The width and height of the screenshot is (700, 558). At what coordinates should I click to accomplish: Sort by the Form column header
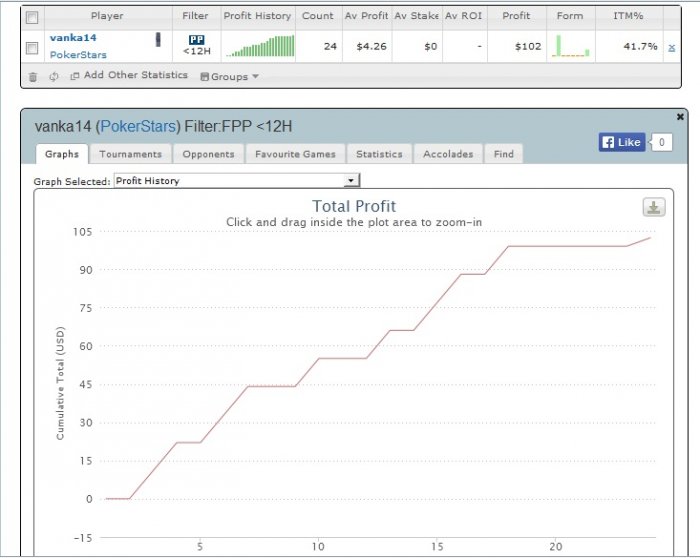(570, 16)
